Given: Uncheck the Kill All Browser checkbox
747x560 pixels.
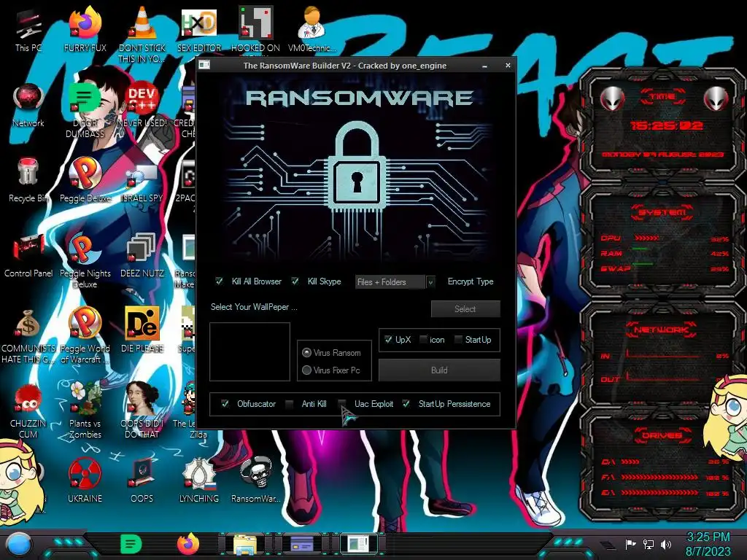Looking at the screenshot, I should 219,281.
